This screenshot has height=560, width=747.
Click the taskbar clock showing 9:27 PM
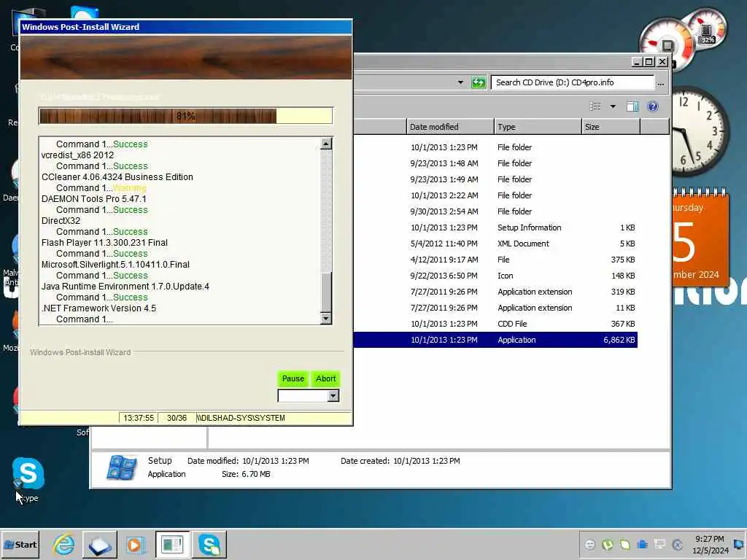pyautogui.click(x=710, y=544)
